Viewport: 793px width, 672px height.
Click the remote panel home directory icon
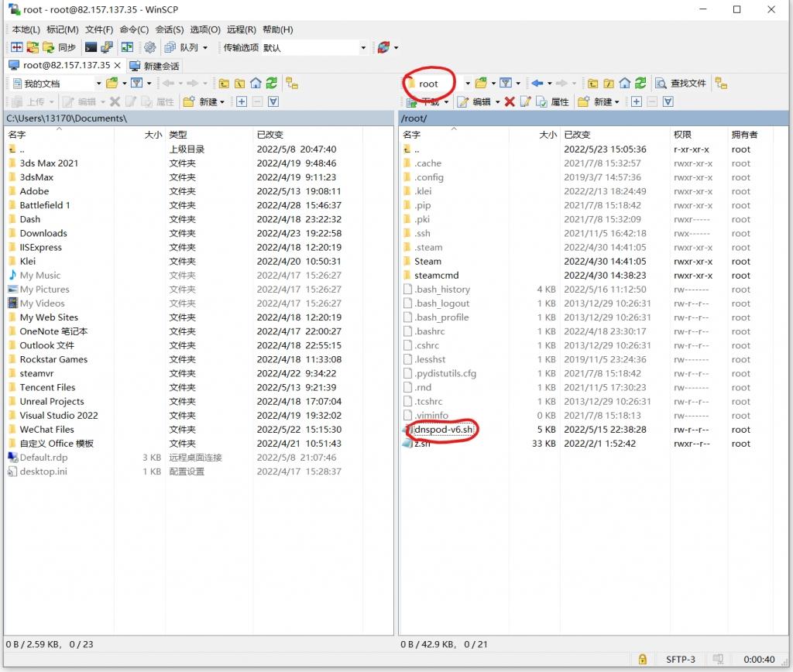(x=625, y=83)
